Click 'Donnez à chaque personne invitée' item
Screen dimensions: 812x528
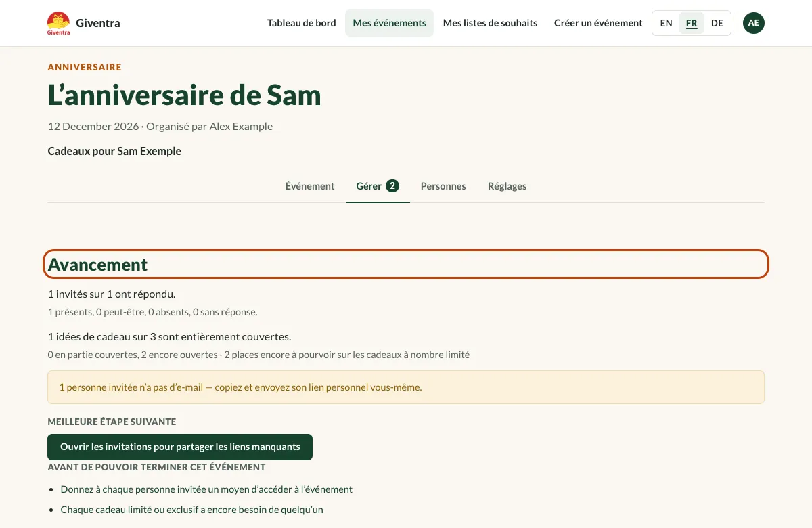(x=206, y=489)
